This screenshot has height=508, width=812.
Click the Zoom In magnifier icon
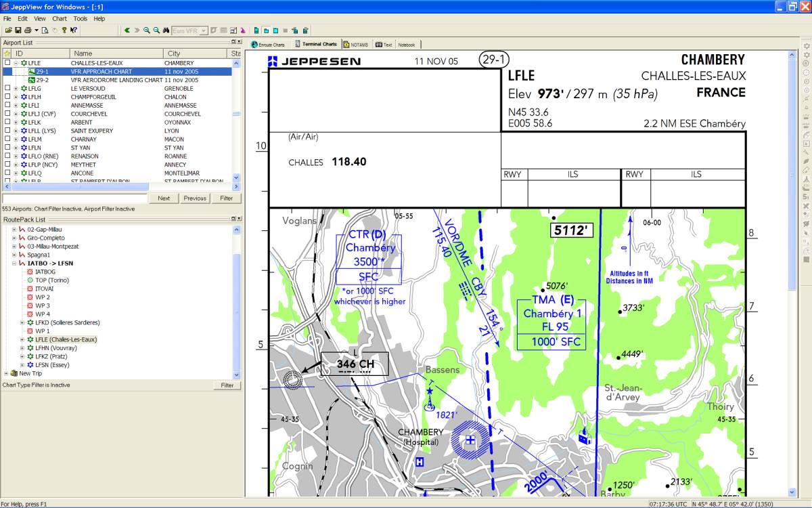tap(147, 30)
